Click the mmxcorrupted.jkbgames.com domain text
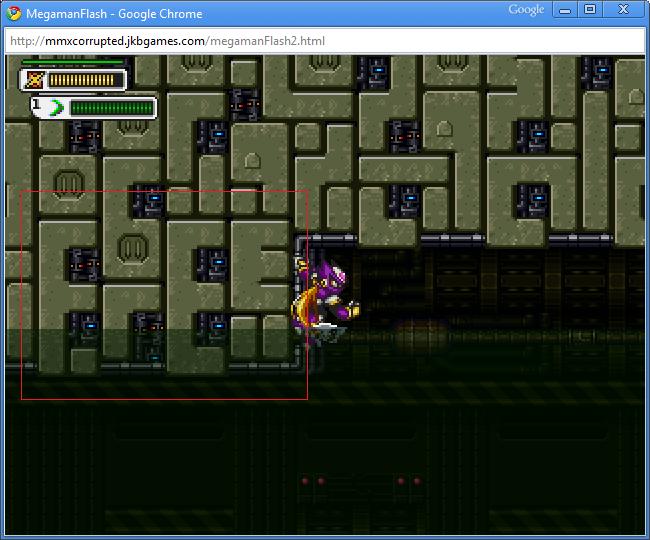 click(125, 41)
